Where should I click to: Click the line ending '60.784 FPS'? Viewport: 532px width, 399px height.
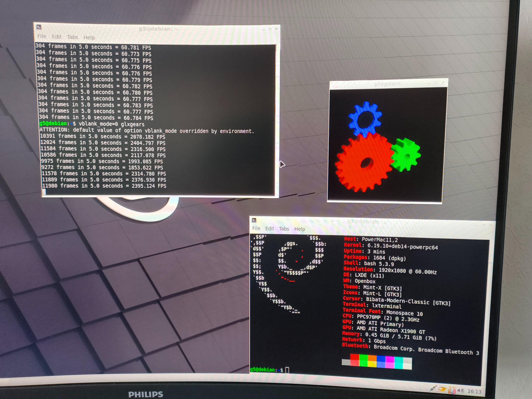click(x=96, y=117)
